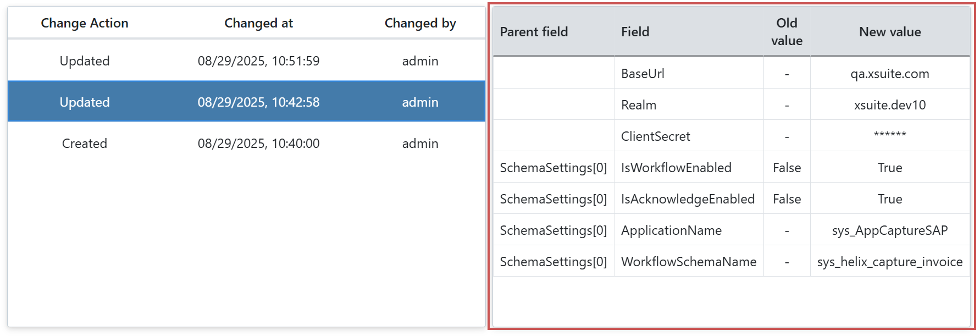Click the IsWorkflowEnabled field name
Screen dimensions: 980x336
point(676,167)
